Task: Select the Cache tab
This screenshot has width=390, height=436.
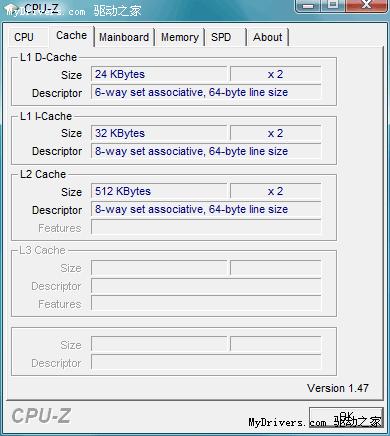Action: (x=71, y=36)
